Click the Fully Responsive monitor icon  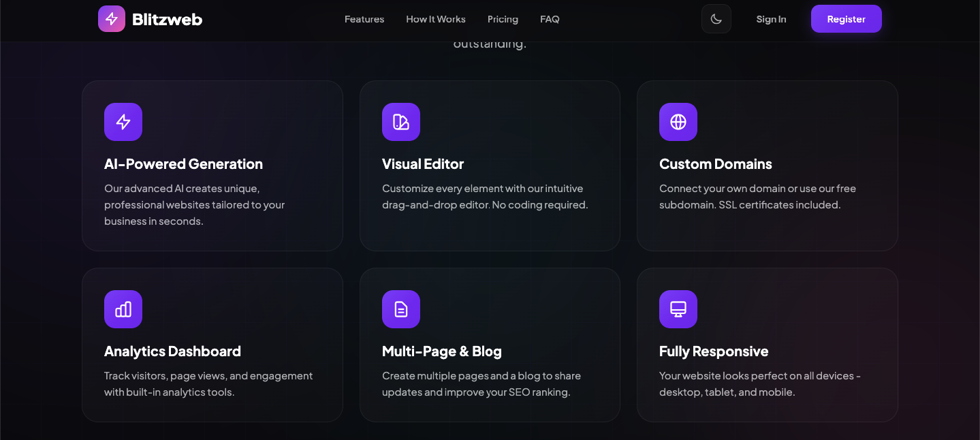tap(678, 309)
